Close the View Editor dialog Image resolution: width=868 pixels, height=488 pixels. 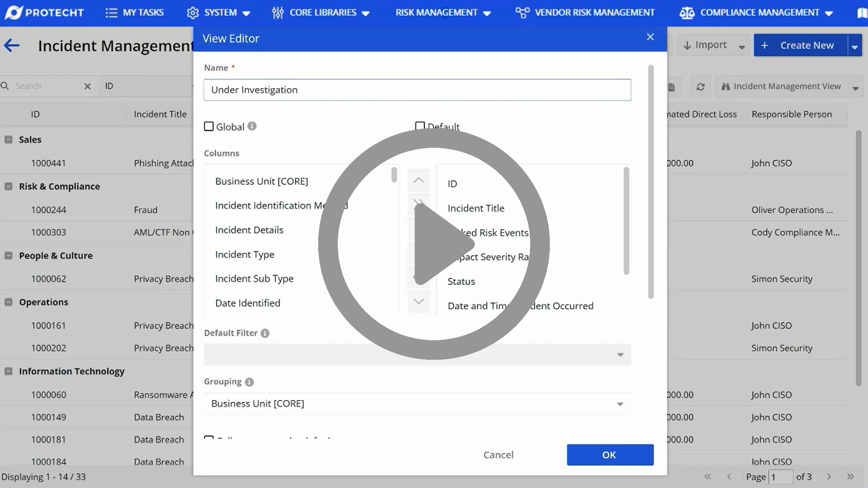point(650,37)
